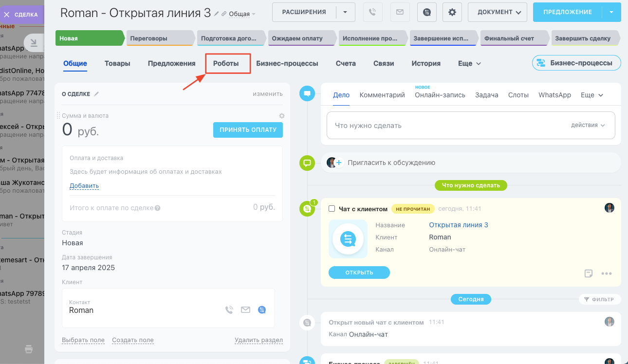This screenshot has width=628, height=364.
Task: Select Слоты activity tab
Action: [518, 95]
